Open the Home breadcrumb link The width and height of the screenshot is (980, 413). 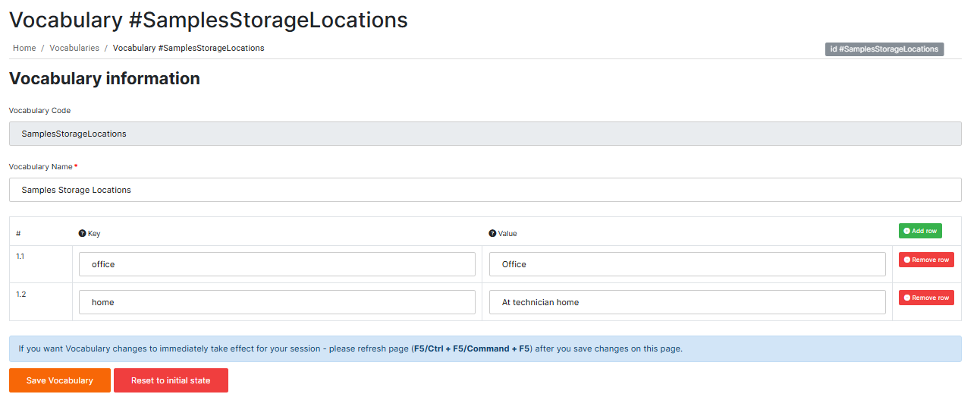[x=24, y=48]
